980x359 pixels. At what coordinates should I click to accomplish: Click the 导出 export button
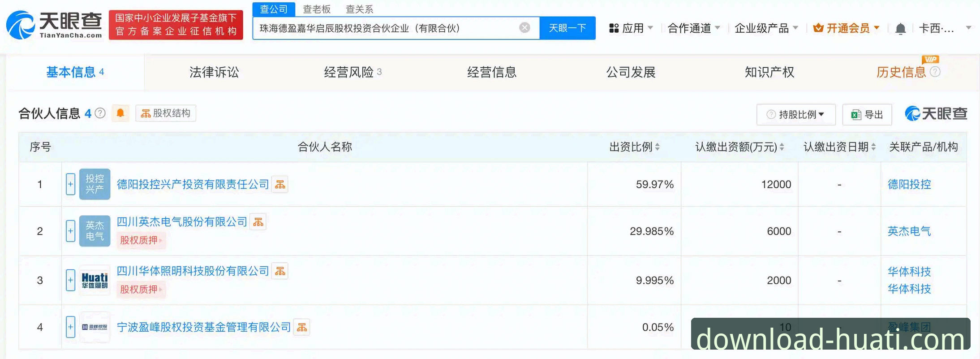click(x=867, y=115)
